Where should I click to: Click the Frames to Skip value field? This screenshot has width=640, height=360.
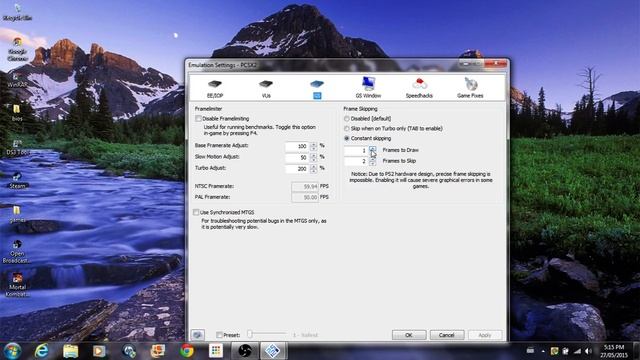[x=356, y=161]
